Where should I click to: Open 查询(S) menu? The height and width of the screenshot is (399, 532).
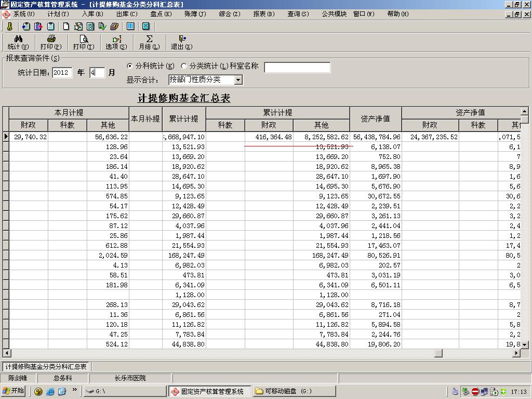point(298,14)
